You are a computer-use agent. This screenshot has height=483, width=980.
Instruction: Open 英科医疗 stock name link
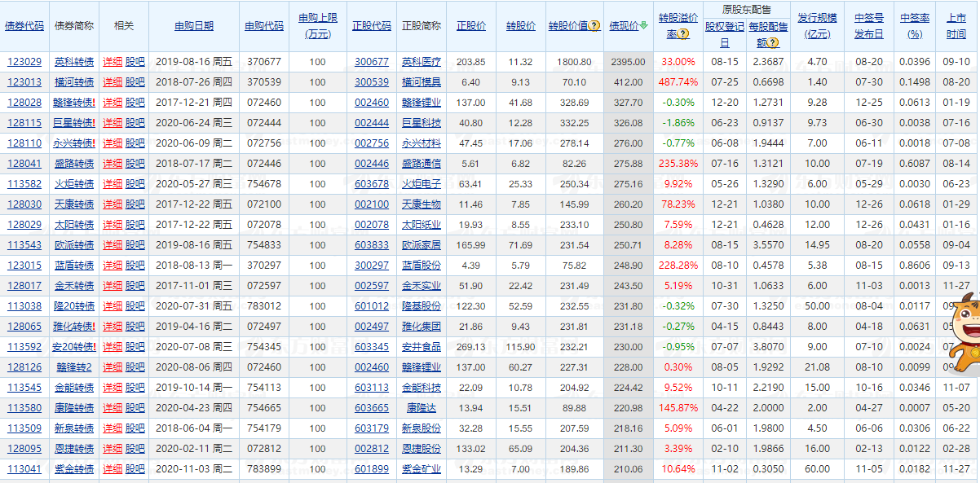click(422, 62)
